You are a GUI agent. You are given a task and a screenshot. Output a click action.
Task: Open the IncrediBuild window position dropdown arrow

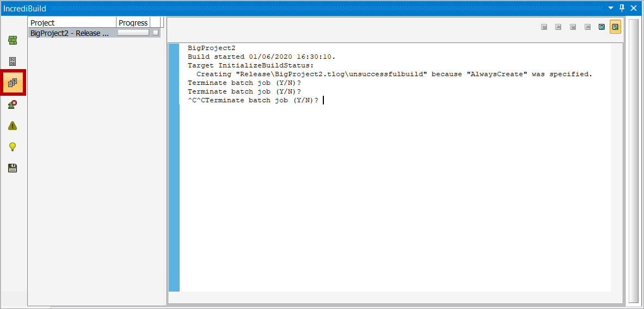611,8
